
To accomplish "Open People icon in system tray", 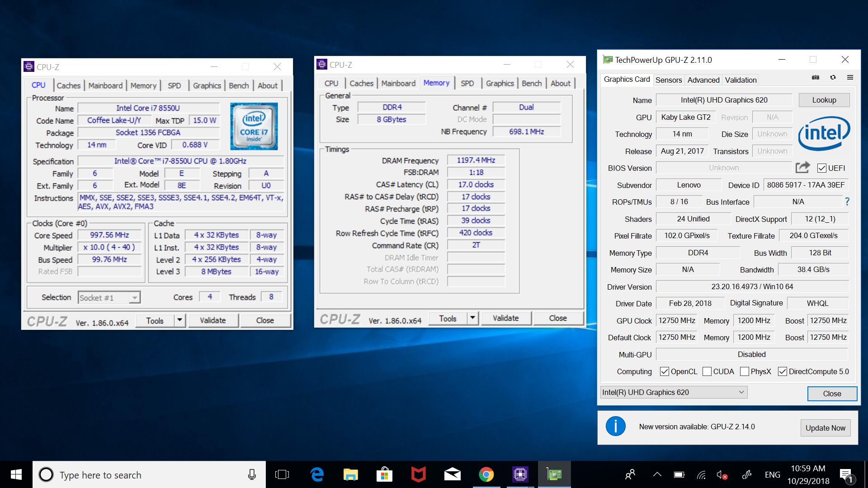I will pyautogui.click(x=630, y=474).
